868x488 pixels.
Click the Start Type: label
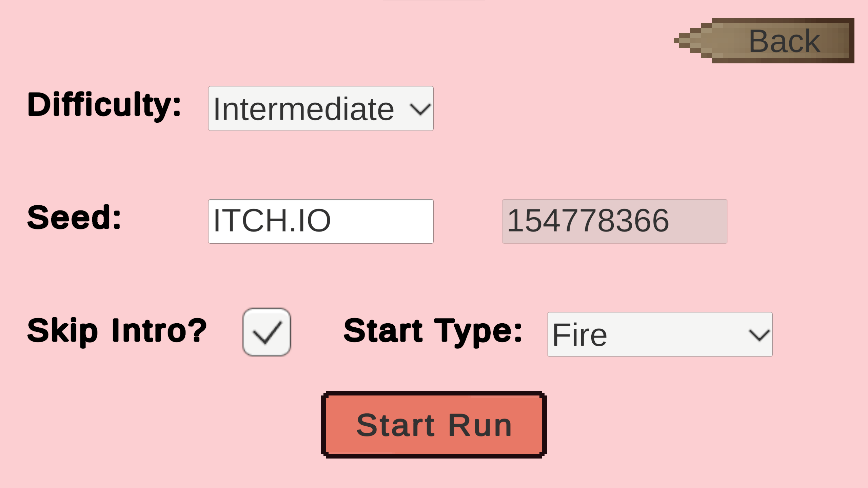(x=433, y=331)
